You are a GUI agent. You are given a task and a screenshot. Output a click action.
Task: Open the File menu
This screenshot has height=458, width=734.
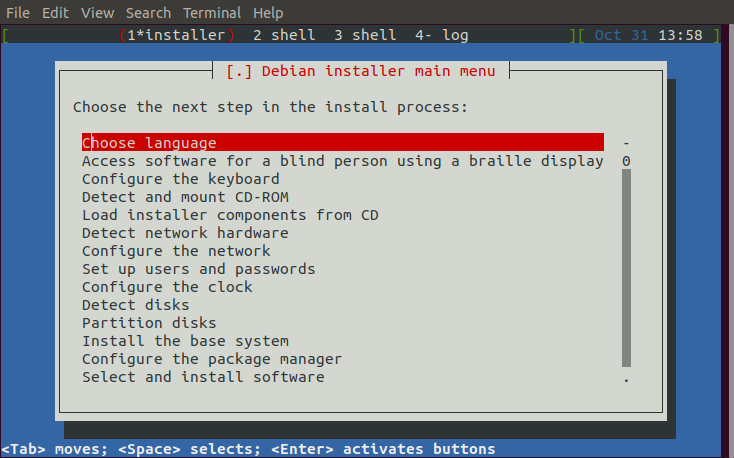[17, 13]
